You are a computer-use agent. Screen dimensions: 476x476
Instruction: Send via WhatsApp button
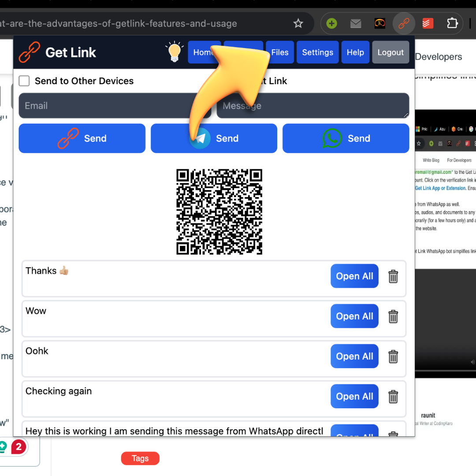346,138
